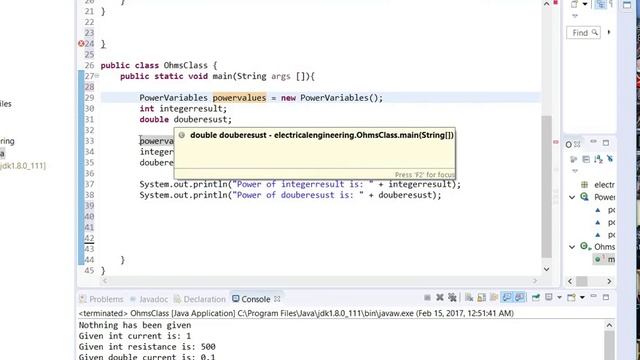The width and height of the screenshot is (640, 360).
Task: Click the Pin Console icon
Action: click(x=536, y=298)
